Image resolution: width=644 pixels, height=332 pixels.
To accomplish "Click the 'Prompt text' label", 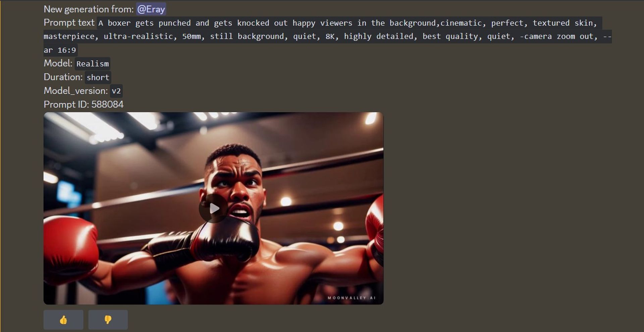I will coord(69,23).
